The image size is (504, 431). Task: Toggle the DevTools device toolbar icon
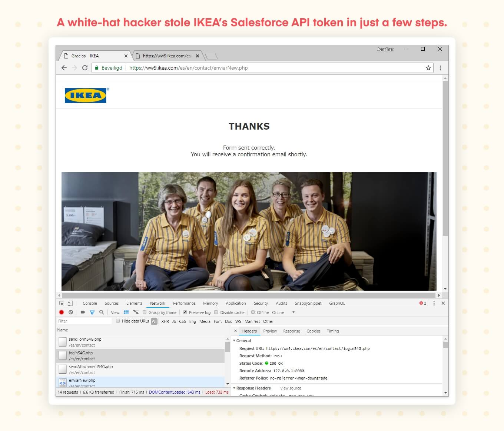coord(70,303)
